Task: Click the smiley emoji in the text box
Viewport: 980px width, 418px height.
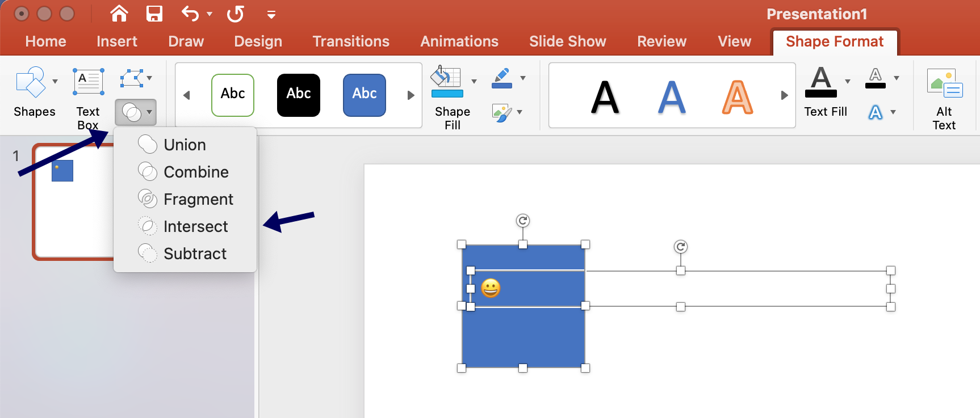Action: (491, 288)
